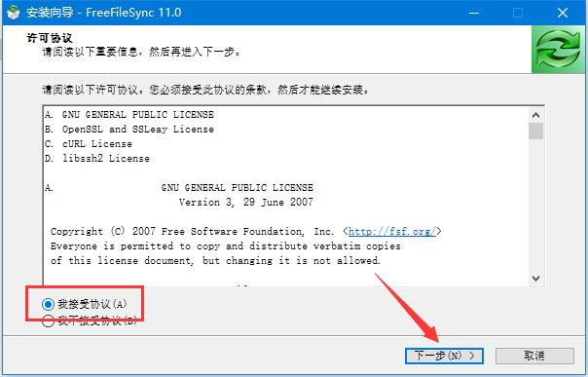Screen dimensions: 588x377
Task: Close the setup wizard window
Action: click(562, 13)
